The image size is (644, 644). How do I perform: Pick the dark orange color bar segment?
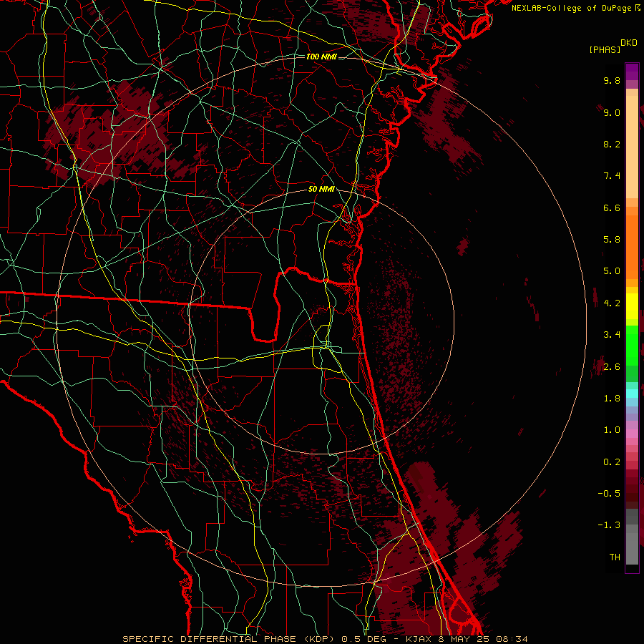coord(632,246)
